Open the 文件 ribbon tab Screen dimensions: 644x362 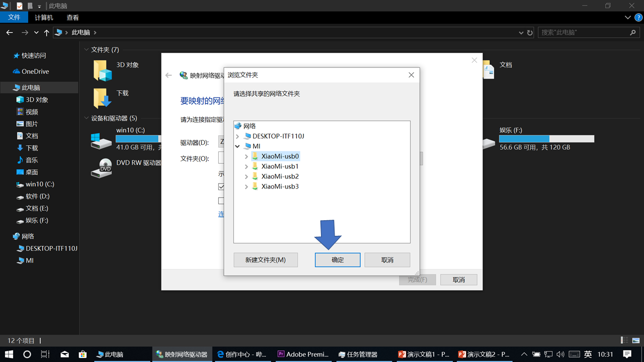pyautogui.click(x=15, y=18)
